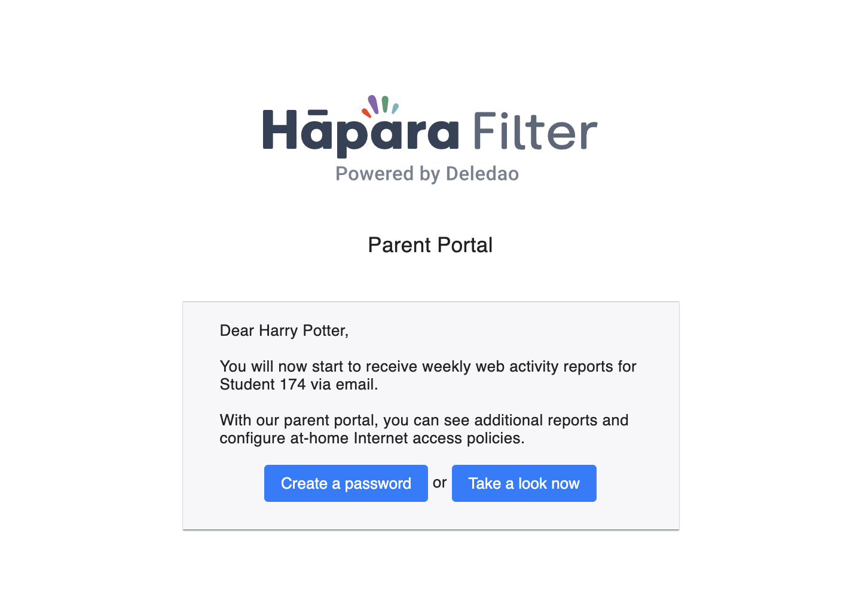
Task: Select the Parent Portal heading
Action: (x=430, y=245)
